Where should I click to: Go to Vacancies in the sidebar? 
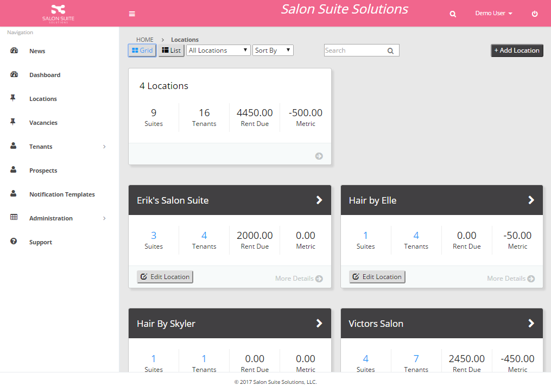point(43,123)
